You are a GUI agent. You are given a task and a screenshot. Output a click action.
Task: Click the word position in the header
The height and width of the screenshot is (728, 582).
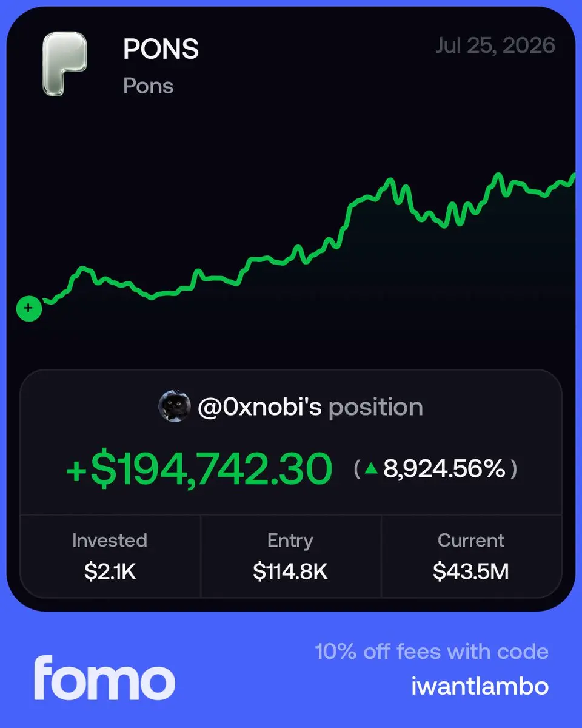pyautogui.click(x=375, y=408)
